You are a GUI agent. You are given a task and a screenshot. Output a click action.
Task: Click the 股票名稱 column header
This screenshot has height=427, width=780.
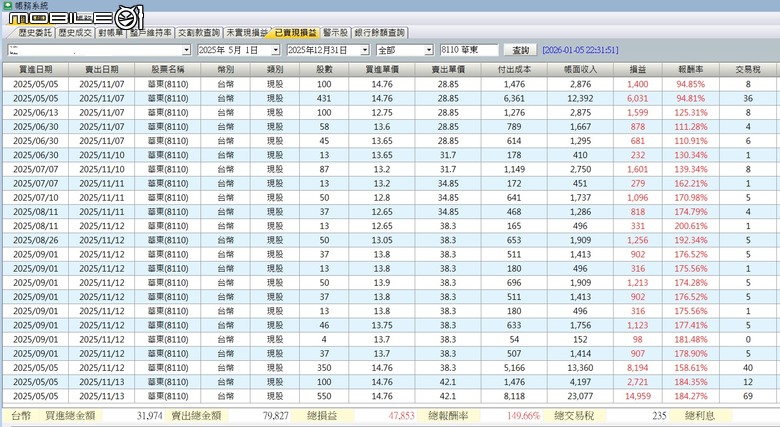(168, 70)
